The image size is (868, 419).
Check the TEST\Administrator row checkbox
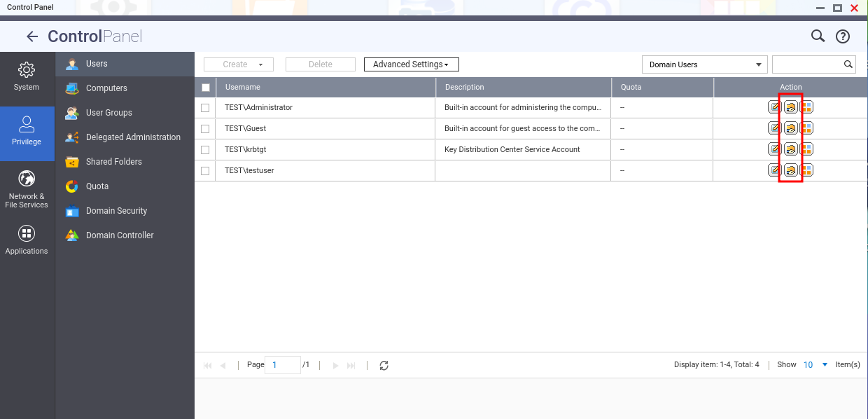[x=205, y=108]
